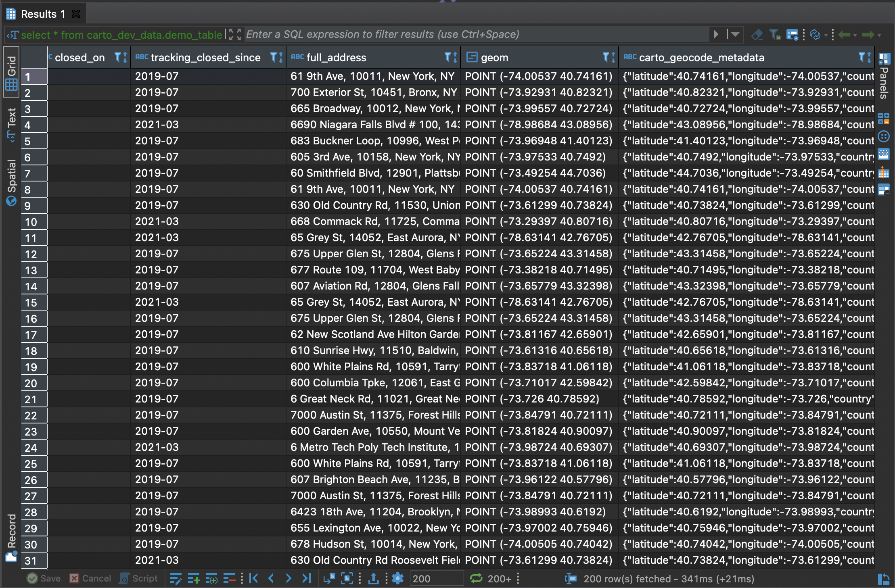The width and height of the screenshot is (895, 588).
Task: Go to the last row icon
Action: click(x=307, y=579)
